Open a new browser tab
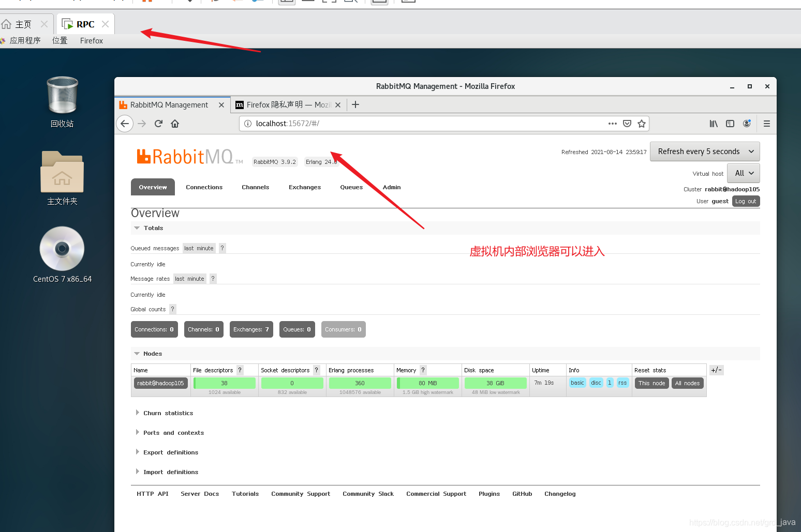This screenshot has height=532, width=801. click(355, 104)
